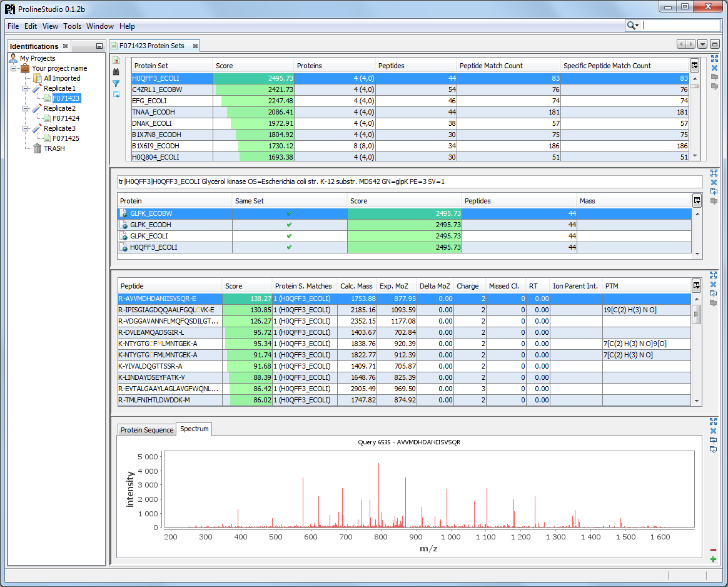Close the F071423 Protein Sets tab
Screen dimensions: 728x587
coord(195,46)
